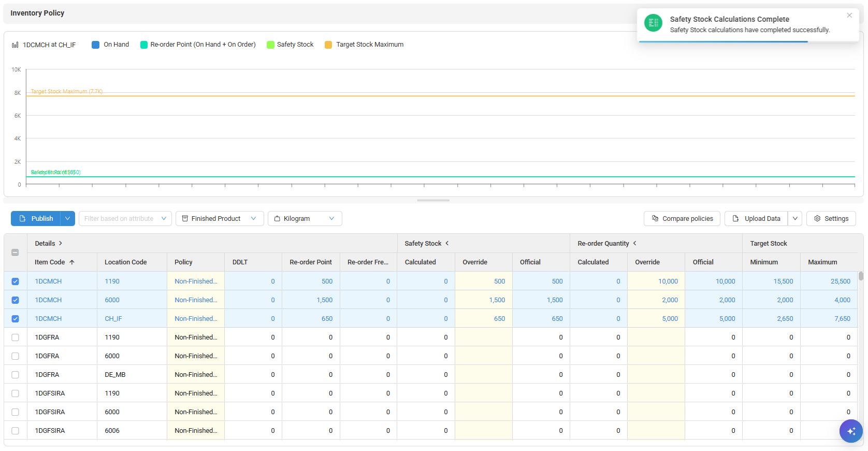Click the Compare policies icon
The width and height of the screenshot is (868, 451).
pyautogui.click(x=655, y=219)
